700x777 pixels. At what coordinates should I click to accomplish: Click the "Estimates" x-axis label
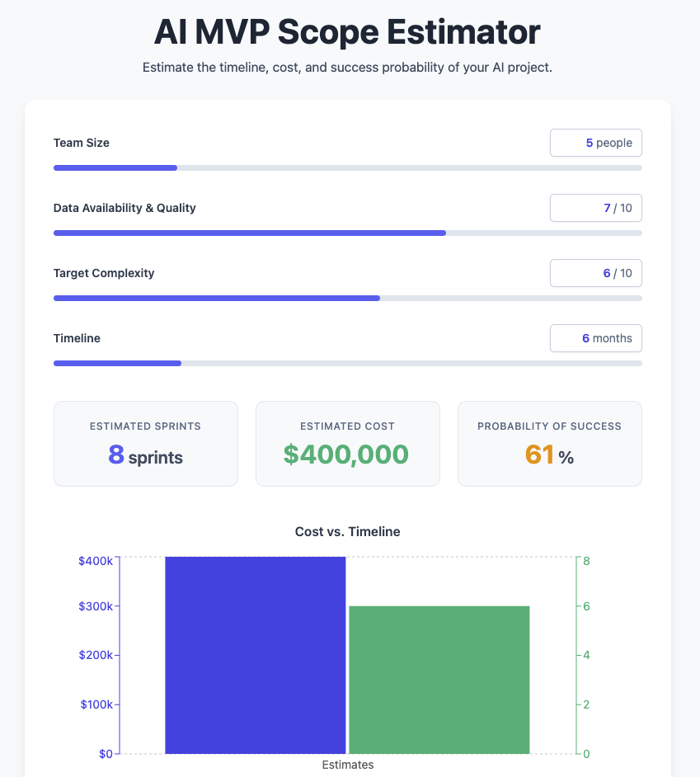[x=347, y=765]
